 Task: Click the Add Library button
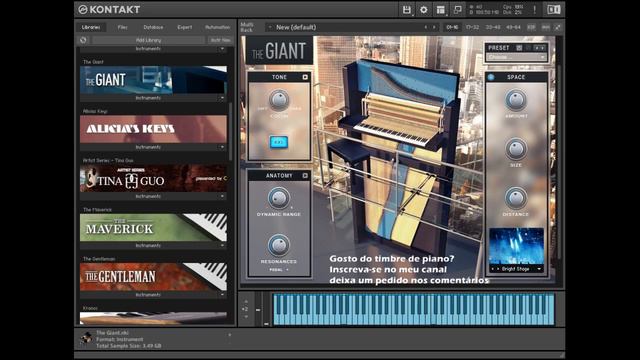click(x=149, y=40)
